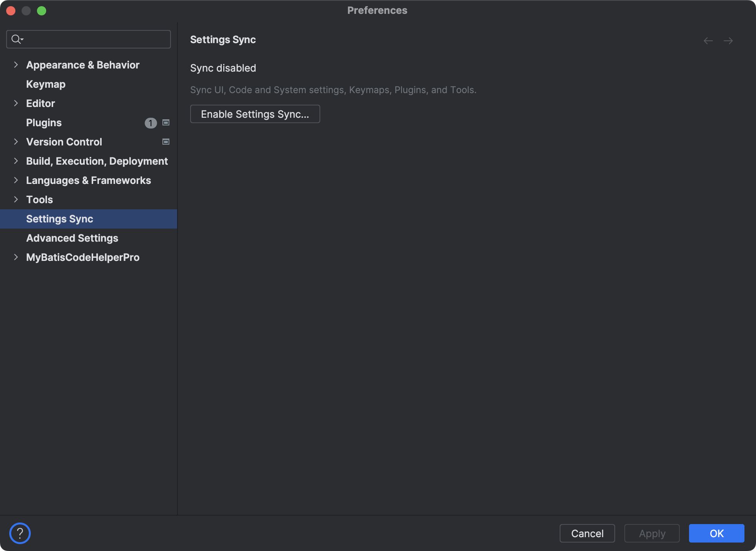The height and width of the screenshot is (551, 756).
Task: Focus the settings search field
Action: click(x=96, y=39)
